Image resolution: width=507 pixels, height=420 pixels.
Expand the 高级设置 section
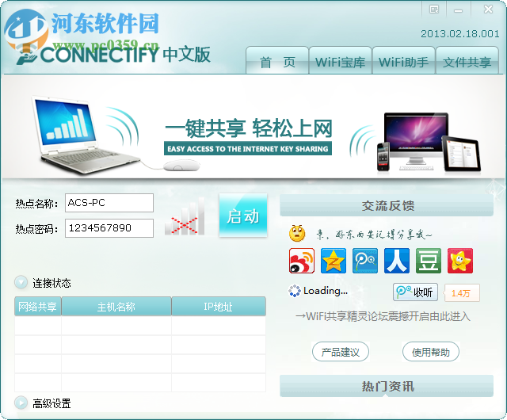tap(21, 403)
